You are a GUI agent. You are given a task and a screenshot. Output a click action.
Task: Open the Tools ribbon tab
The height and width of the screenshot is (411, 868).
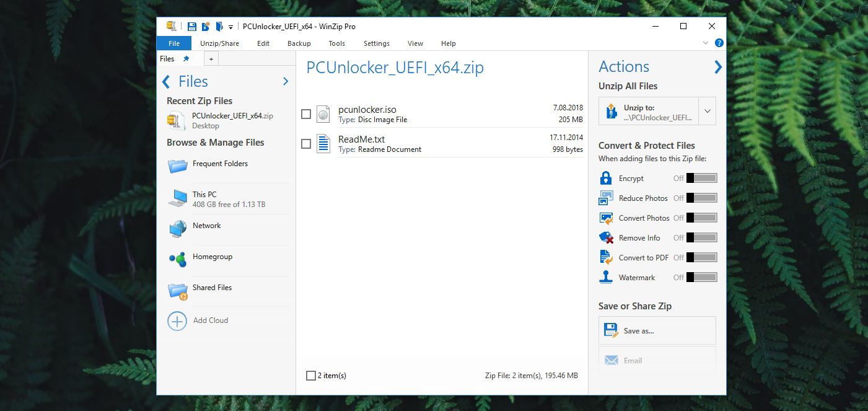pyautogui.click(x=337, y=43)
